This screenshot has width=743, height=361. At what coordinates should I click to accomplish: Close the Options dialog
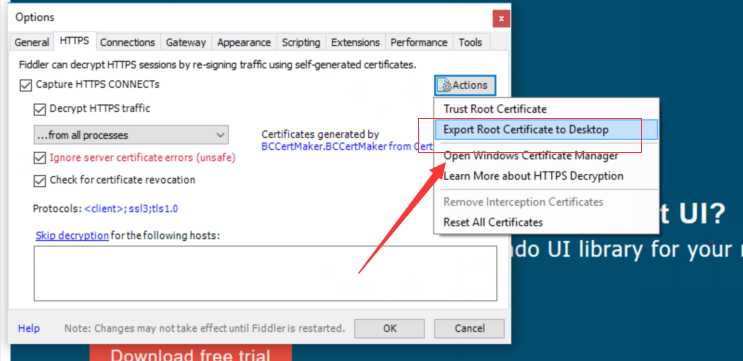click(501, 19)
